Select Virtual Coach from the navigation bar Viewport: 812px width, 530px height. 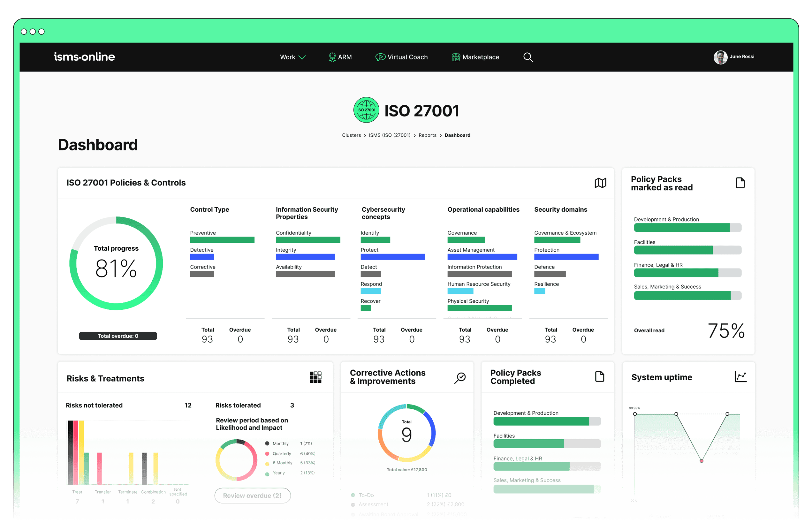click(401, 57)
